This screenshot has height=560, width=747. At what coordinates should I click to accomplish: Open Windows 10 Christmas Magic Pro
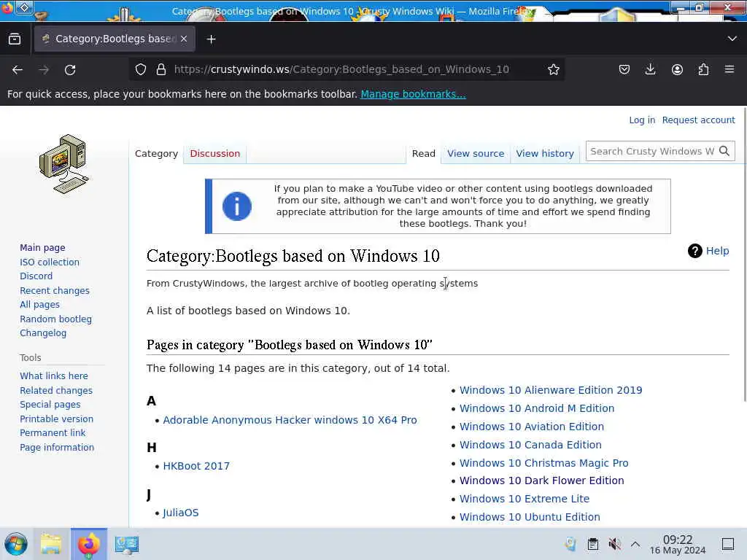pos(543,463)
